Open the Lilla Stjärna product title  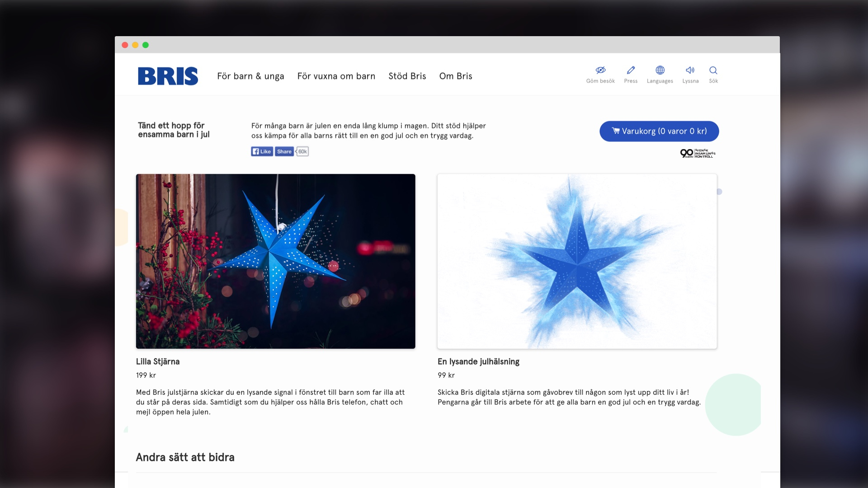(158, 361)
